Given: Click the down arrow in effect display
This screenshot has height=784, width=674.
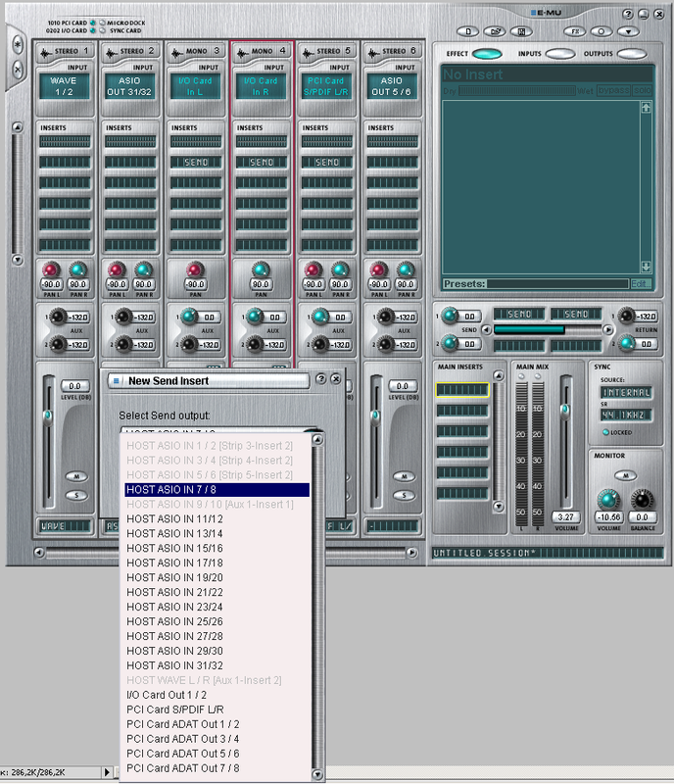Looking at the screenshot, I should [x=646, y=267].
